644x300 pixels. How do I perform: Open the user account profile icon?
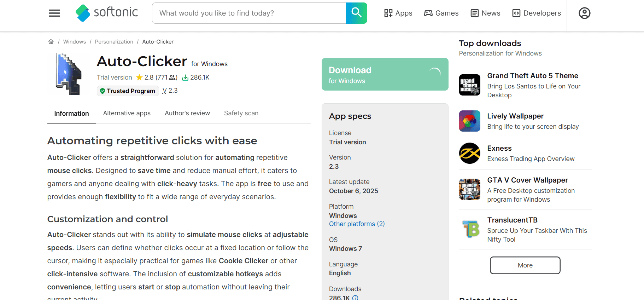pos(584,13)
